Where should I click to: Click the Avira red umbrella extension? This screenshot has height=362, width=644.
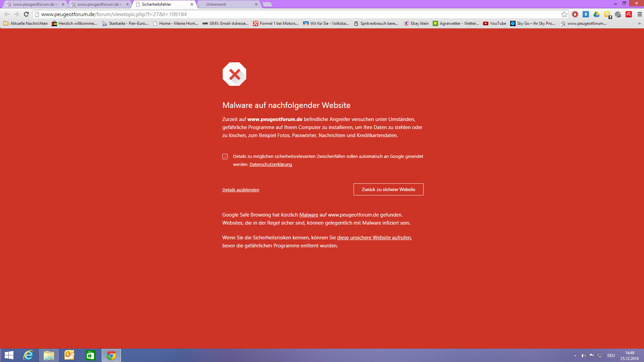click(629, 14)
